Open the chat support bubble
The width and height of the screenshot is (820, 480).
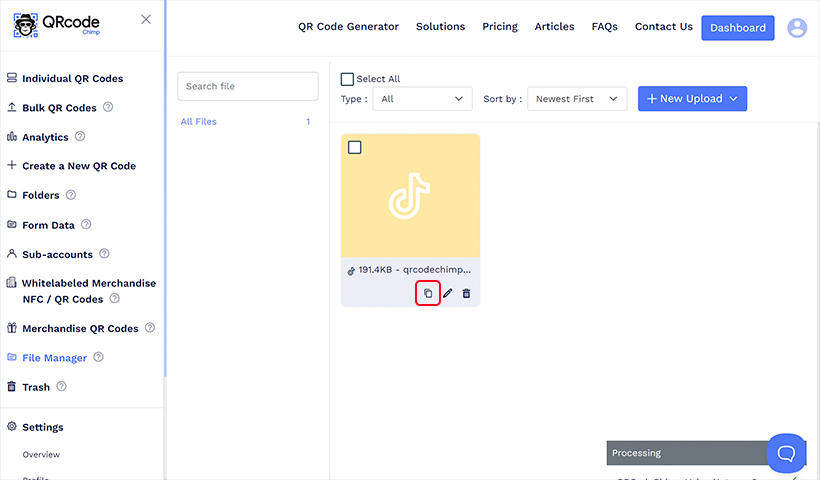(x=786, y=453)
